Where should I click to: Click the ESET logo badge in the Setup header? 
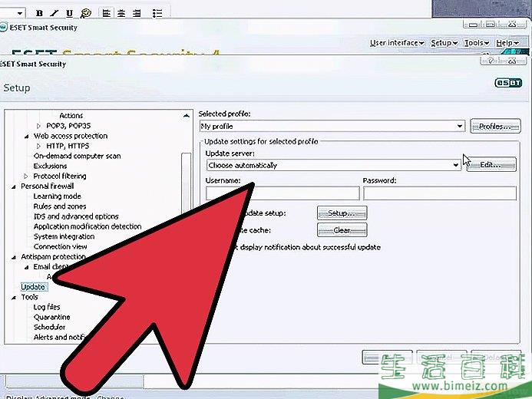[x=508, y=83]
